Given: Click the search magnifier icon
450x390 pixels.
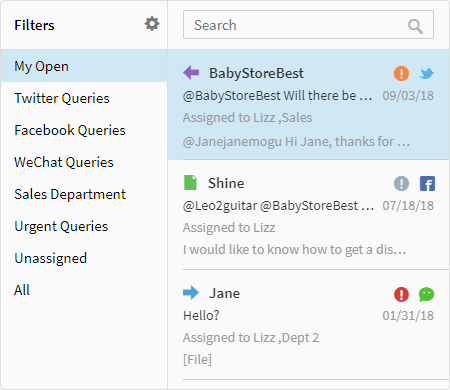Looking at the screenshot, I should 415,26.
